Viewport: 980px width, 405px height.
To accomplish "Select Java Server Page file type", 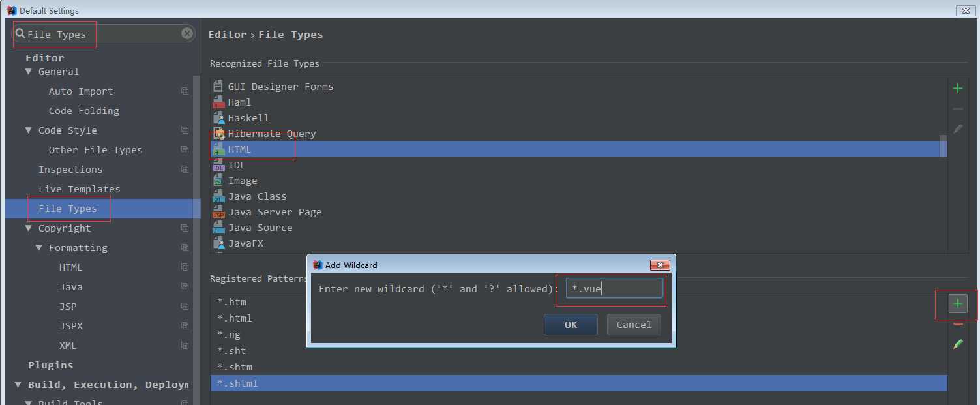I will point(275,212).
